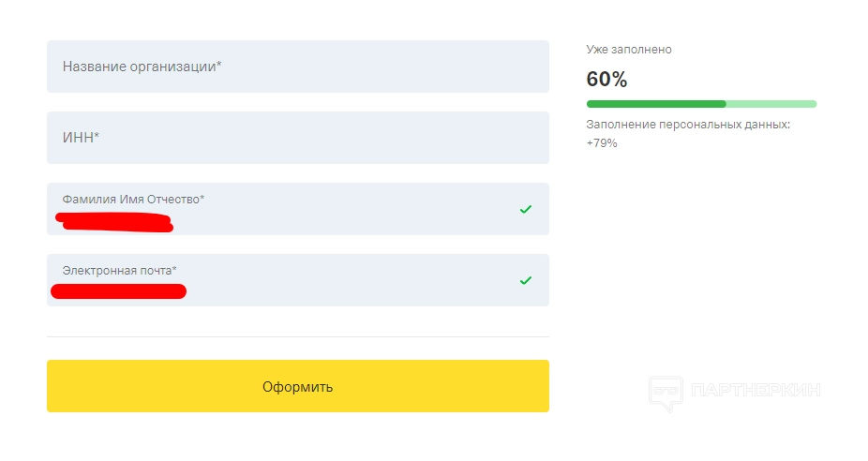Click the green checkmark in the email field
The image size is (868, 461).
click(526, 280)
